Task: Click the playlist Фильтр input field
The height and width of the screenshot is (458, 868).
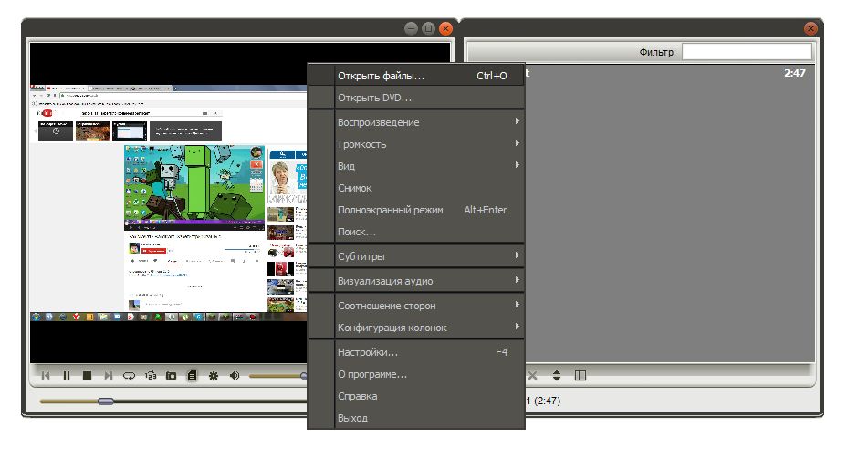Action: point(747,52)
